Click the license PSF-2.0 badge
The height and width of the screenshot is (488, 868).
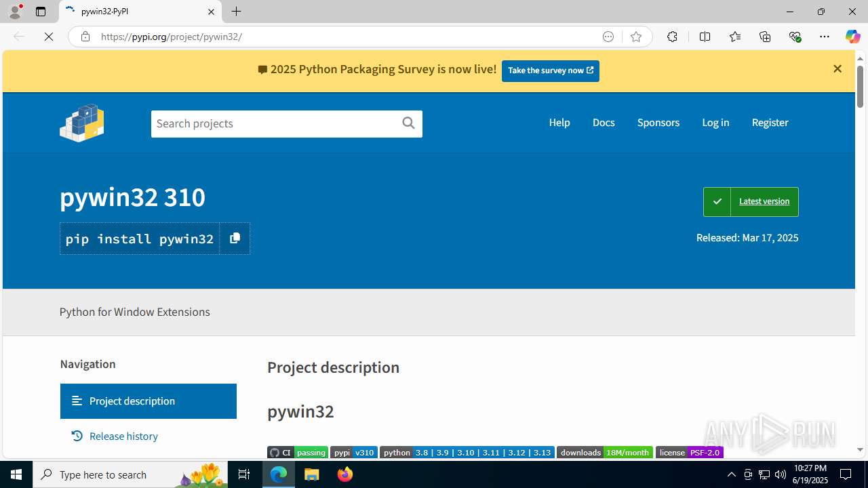click(x=690, y=452)
